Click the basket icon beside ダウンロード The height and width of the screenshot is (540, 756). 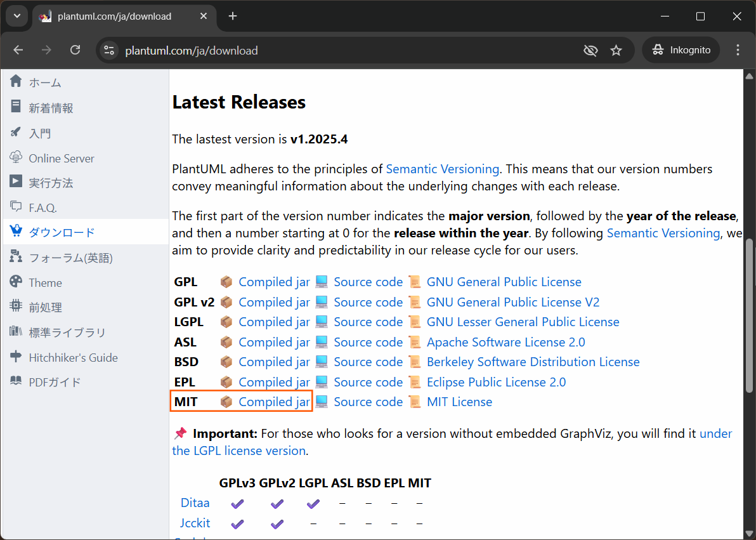coord(16,231)
